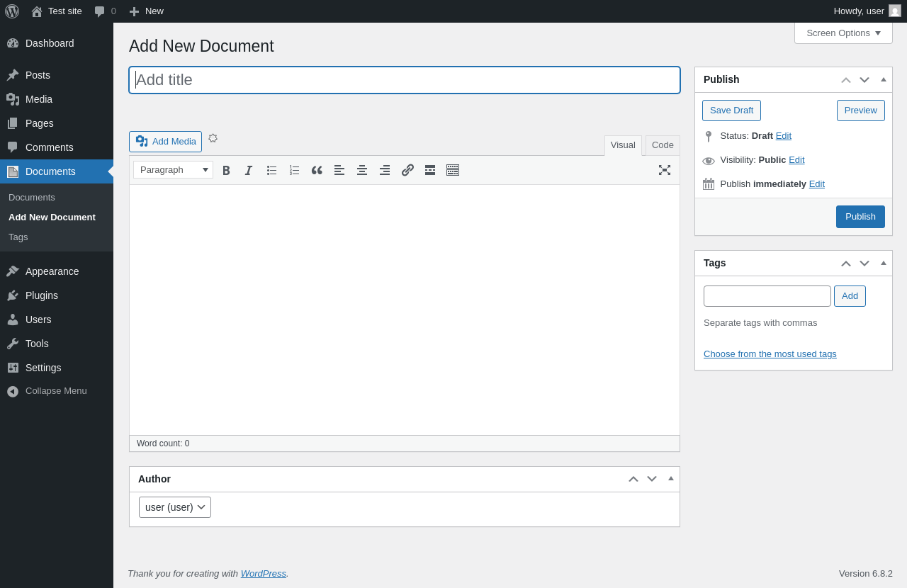Viewport: 907px width, 588px height.
Task: Click the Preview button
Action: click(x=861, y=111)
